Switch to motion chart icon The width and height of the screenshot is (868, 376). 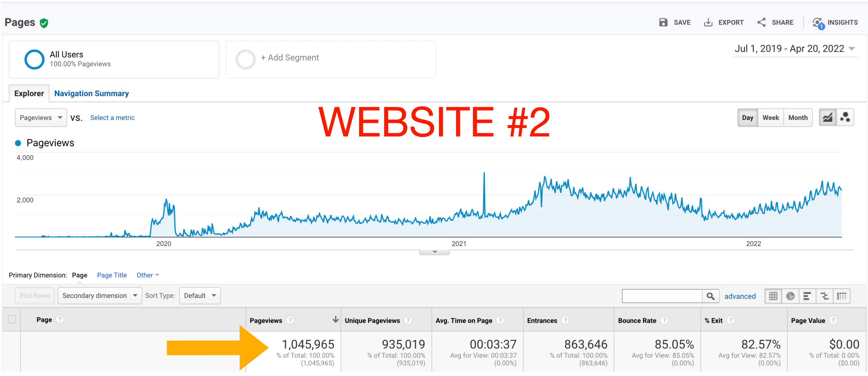(x=845, y=117)
